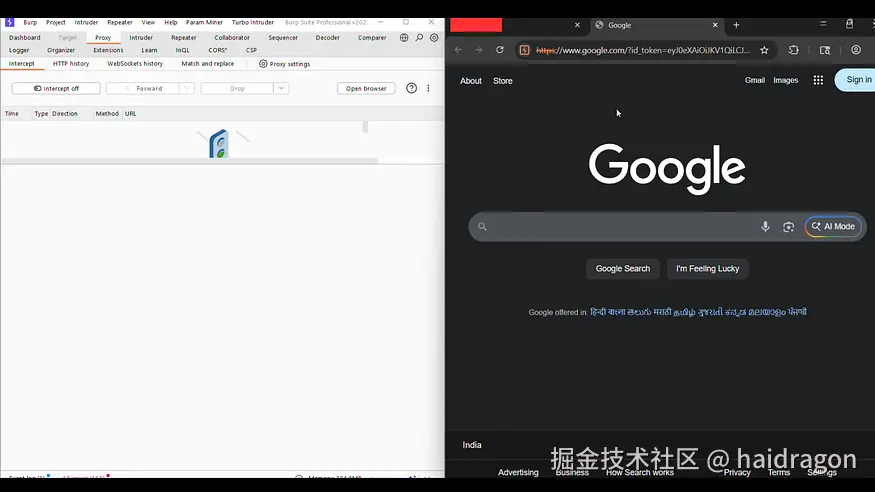The image size is (875, 492).
Task: Open the Intruder menu in menu bar
Action: [86, 22]
